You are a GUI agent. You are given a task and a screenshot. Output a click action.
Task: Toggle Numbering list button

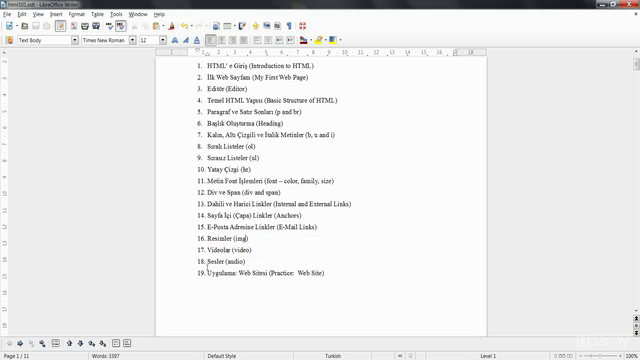point(257,40)
